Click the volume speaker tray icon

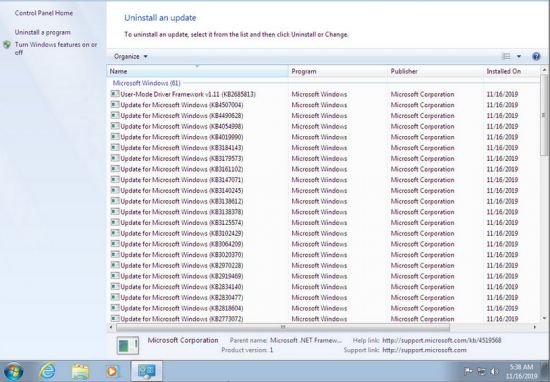click(x=494, y=371)
